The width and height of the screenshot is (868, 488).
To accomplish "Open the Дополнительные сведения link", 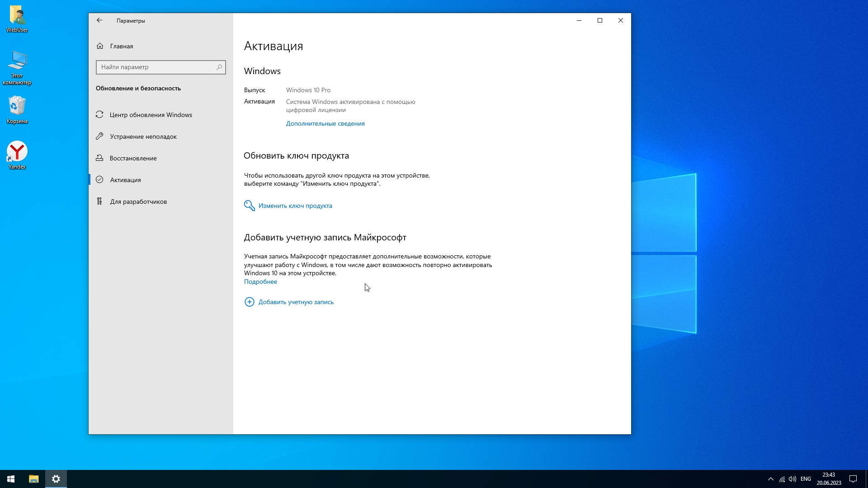I will coord(325,123).
